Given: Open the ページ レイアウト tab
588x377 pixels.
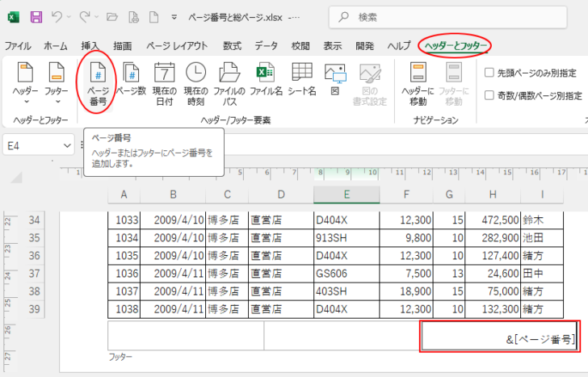Looking at the screenshot, I should coord(177,46).
